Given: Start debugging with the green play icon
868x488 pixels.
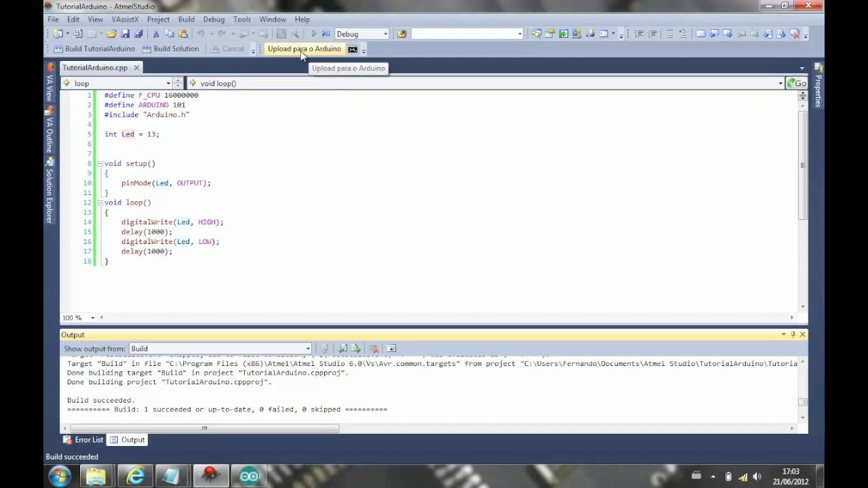Looking at the screenshot, I should (313, 33).
